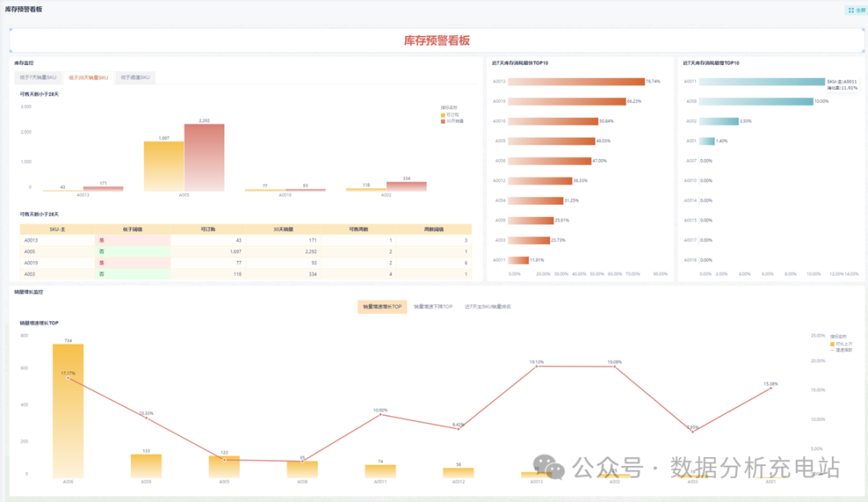Select the 销量增速增长TOP tab
868x502 pixels.
click(x=383, y=307)
